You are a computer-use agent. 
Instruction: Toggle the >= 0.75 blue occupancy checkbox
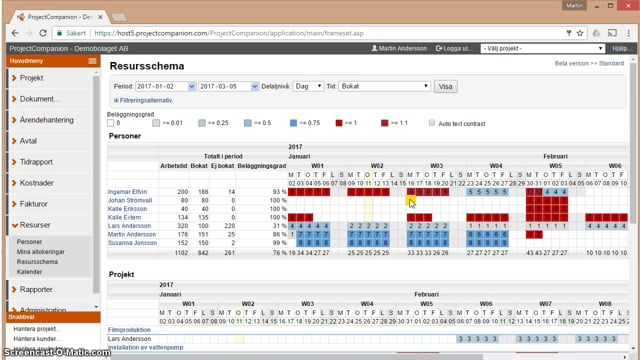(x=293, y=123)
